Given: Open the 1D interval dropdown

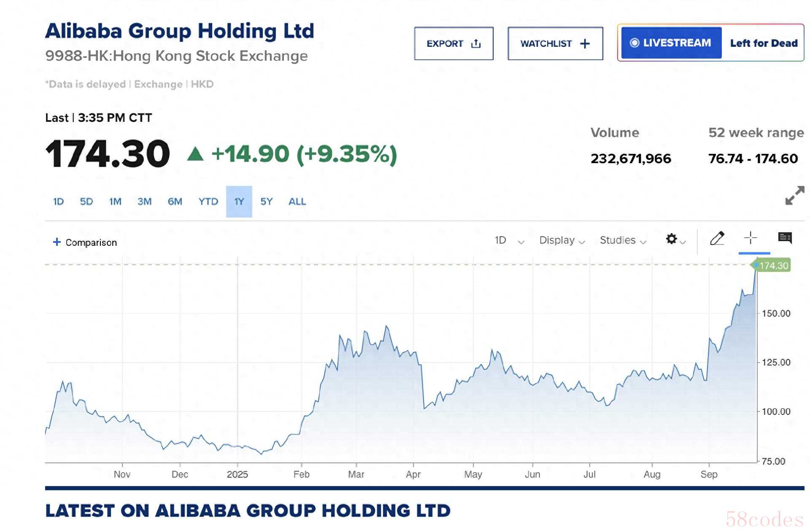Looking at the screenshot, I should pos(509,240).
